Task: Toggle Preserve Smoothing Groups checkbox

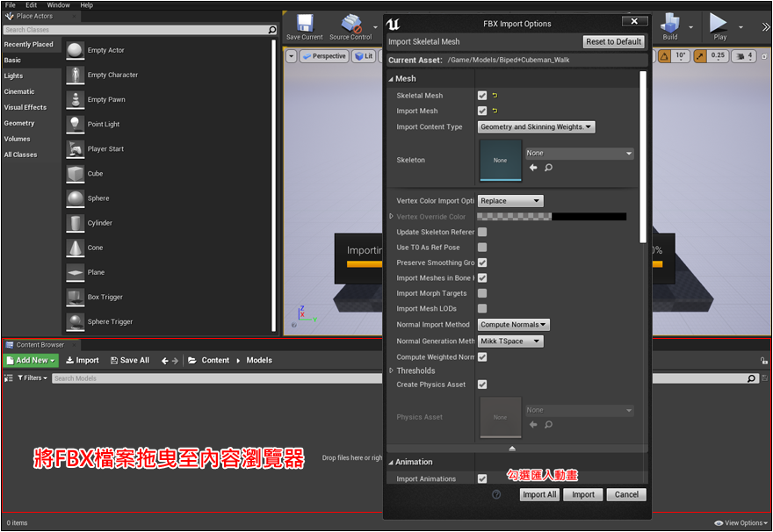Action: pos(482,262)
